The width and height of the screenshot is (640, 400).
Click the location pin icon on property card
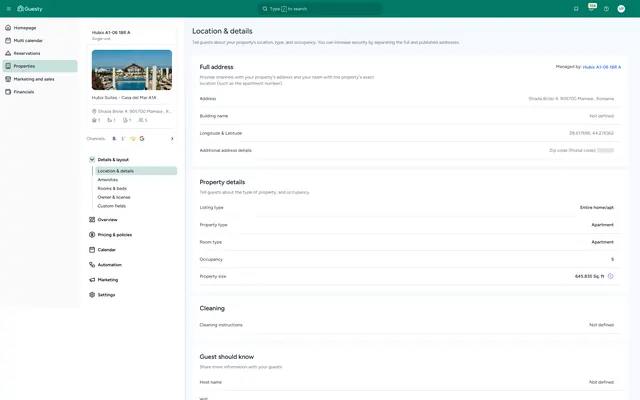point(94,111)
